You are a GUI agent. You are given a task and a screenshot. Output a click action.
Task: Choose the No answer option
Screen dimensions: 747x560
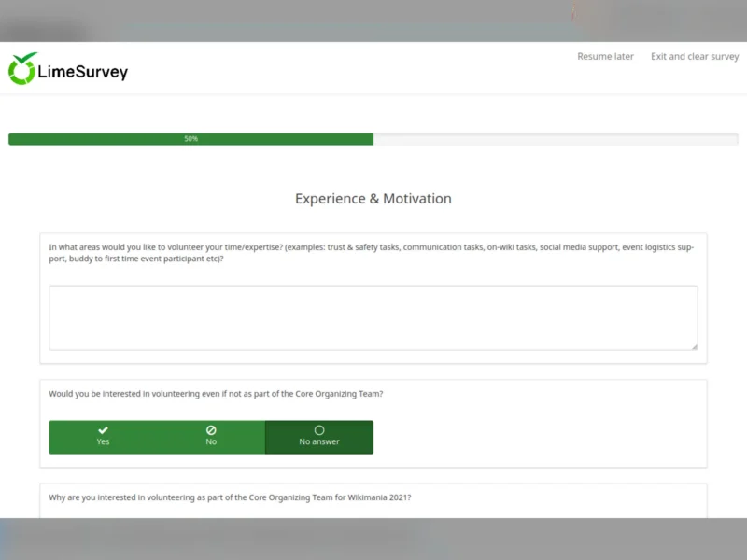319,437
